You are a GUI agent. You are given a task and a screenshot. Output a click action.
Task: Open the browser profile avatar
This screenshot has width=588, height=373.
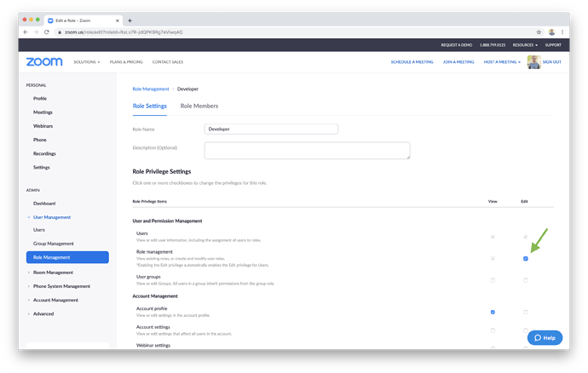pos(551,32)
